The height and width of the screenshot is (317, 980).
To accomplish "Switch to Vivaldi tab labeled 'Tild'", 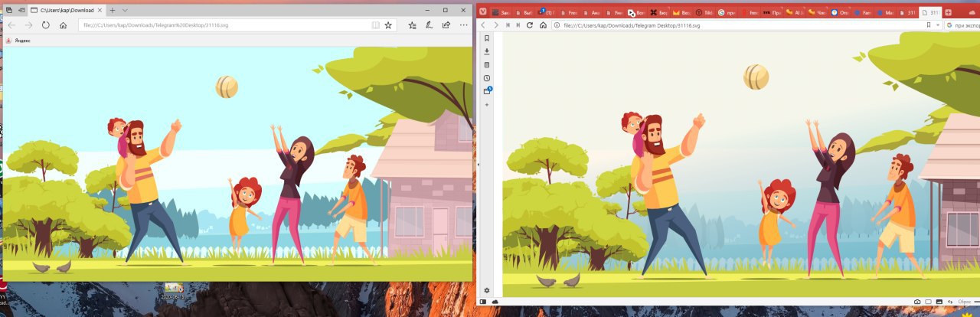I will [704, 12].
